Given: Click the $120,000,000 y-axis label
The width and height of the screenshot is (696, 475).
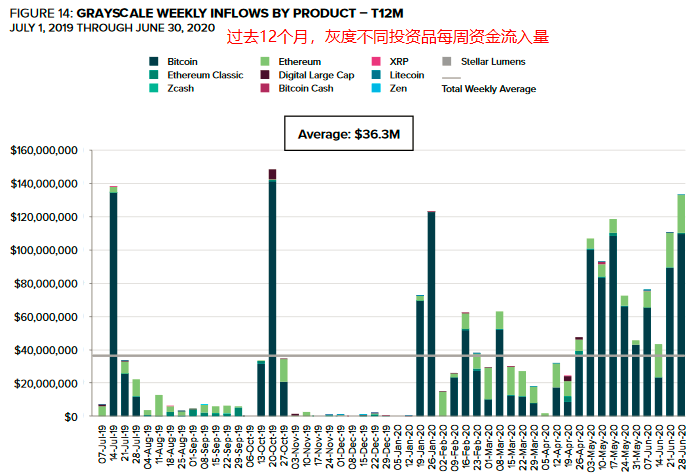Looking at the screenshot, I should 44,217.
